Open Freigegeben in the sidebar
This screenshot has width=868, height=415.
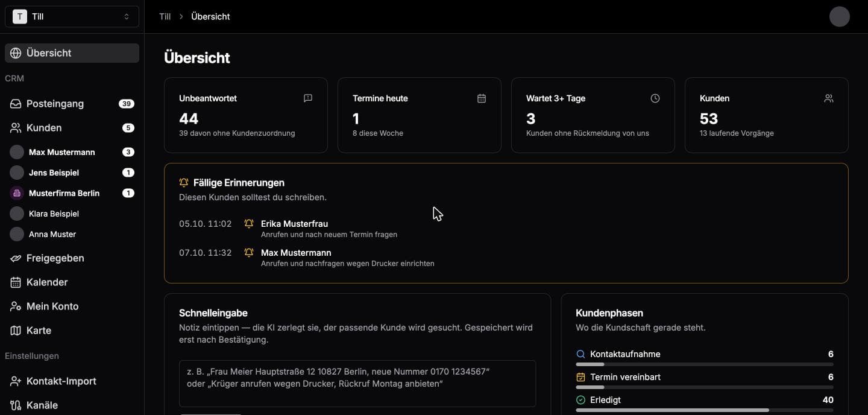[72, 258]
